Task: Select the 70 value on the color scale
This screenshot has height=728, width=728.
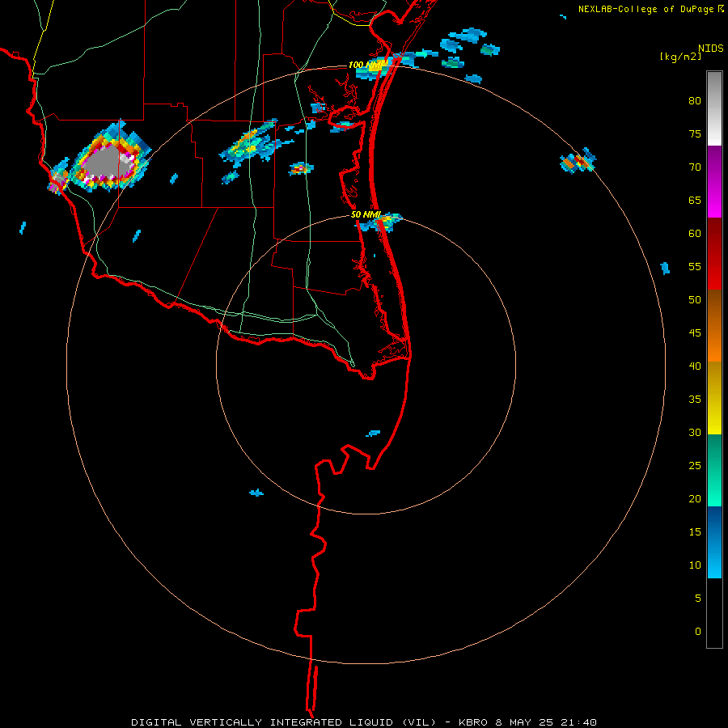Action: (695, 167)
